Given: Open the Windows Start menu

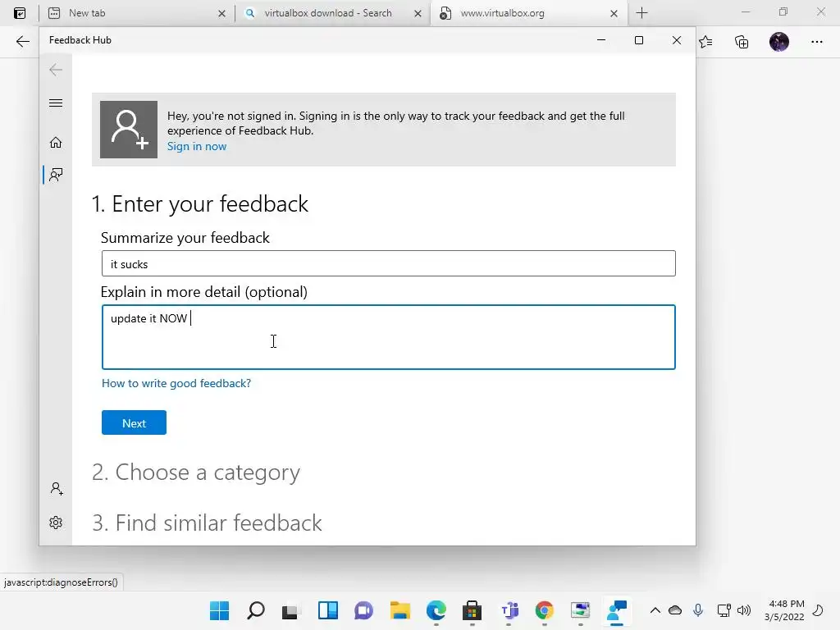Looking at the screenshot, I should pos(220,610).
